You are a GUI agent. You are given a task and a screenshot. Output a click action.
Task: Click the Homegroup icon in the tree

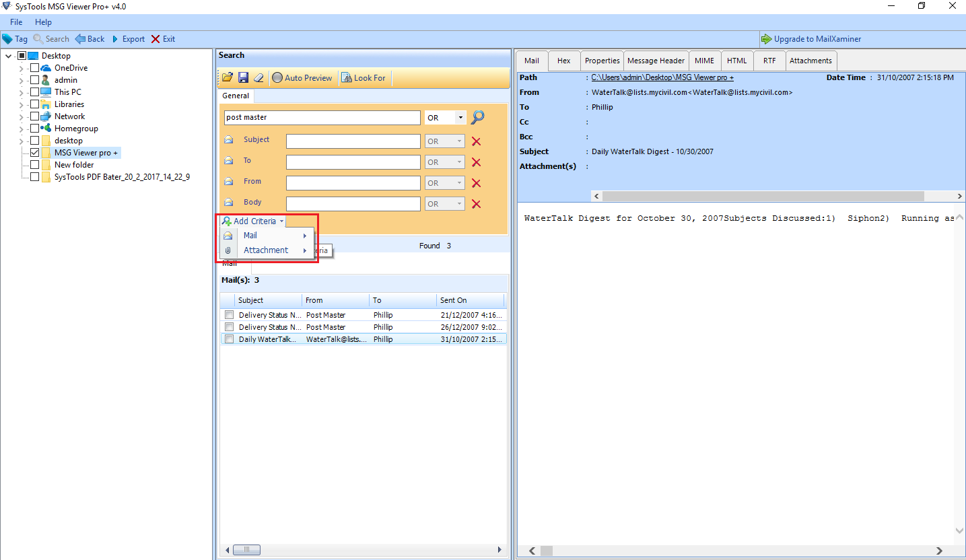coord(46,129)
